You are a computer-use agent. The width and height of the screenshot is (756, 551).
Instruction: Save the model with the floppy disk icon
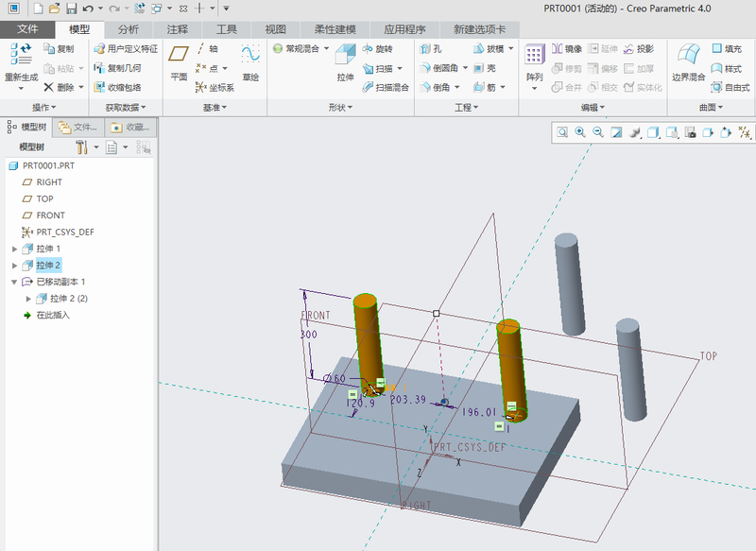(72, 9)
